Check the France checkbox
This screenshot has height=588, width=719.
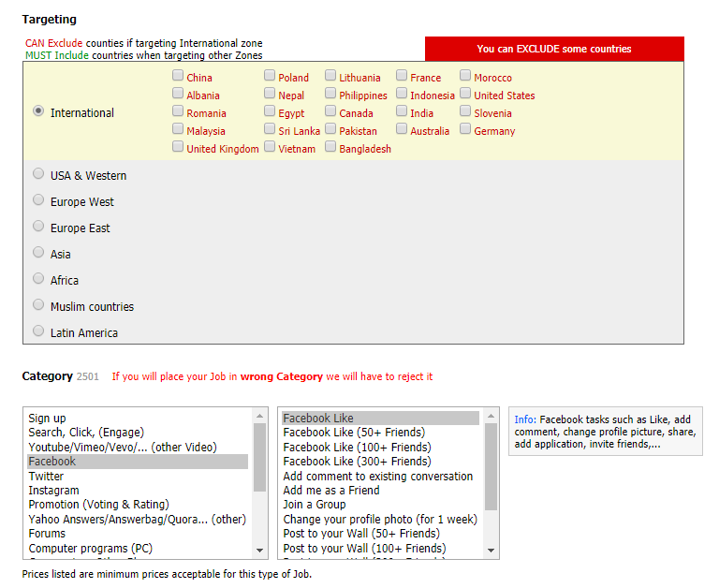402,75
